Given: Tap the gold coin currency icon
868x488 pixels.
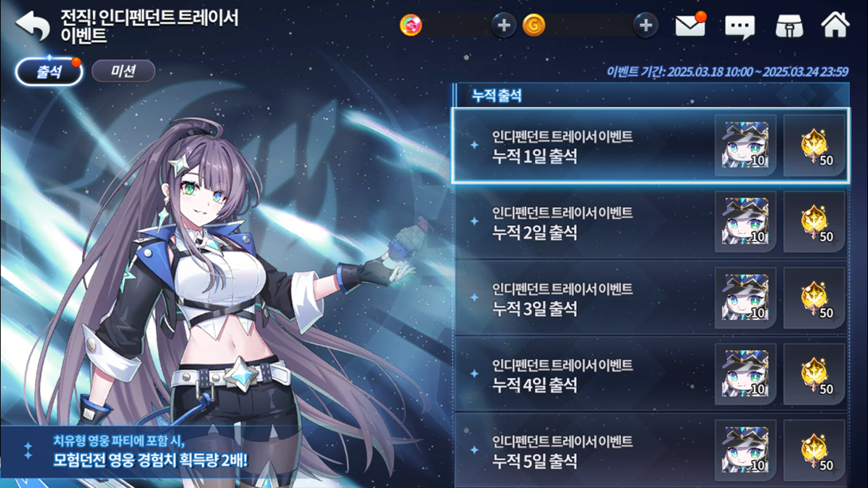Looking at the screenshot, I should click(x=534, y=25).
